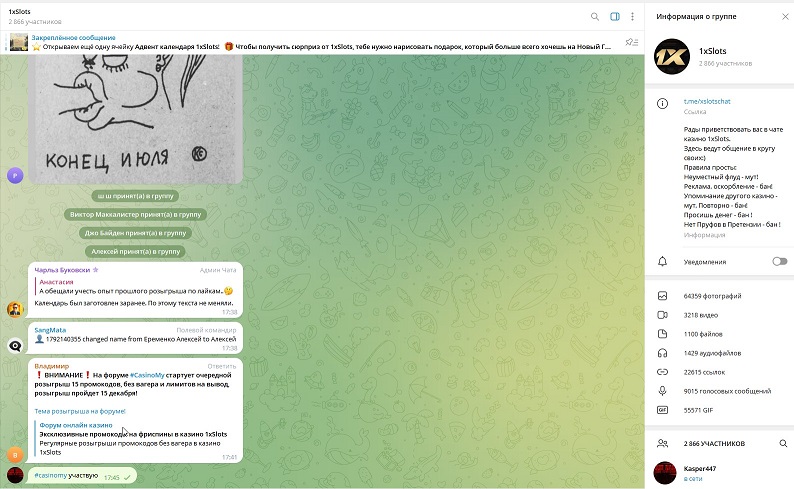The image size is (794, 489).
Task: Open the 64359 photos list
Action: (712, 296)
